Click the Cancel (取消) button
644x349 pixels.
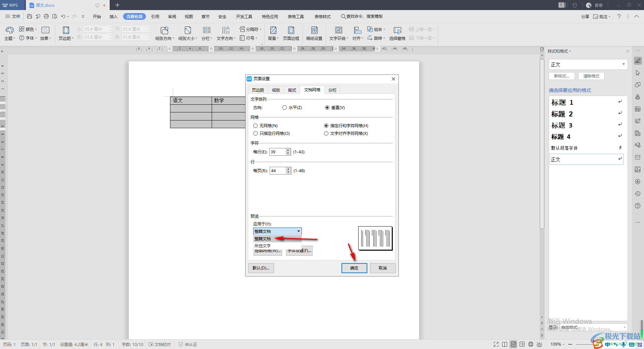tap(383, 268)
